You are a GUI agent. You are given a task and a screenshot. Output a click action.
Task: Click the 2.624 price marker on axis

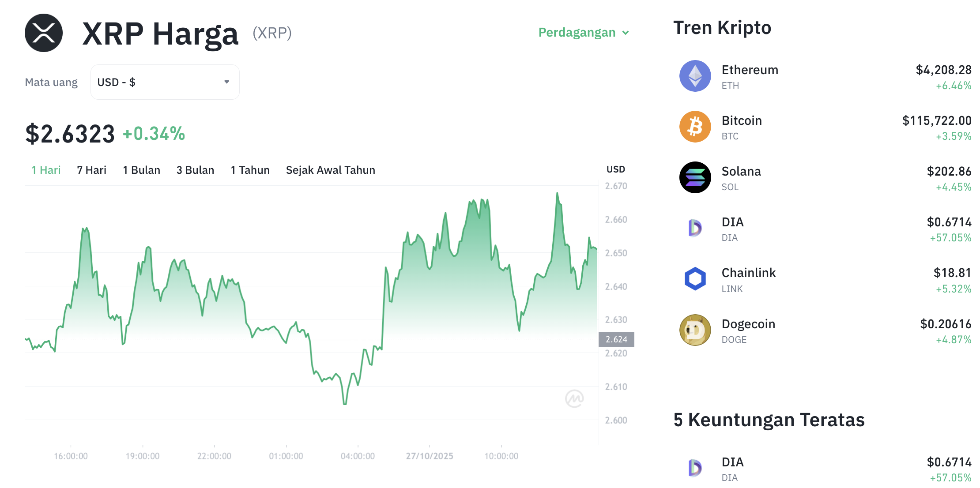tap(616, 339)
